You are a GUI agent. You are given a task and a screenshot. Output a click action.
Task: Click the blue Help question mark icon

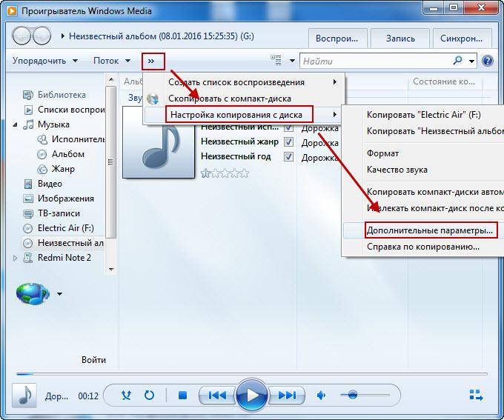tap(488, 61)
